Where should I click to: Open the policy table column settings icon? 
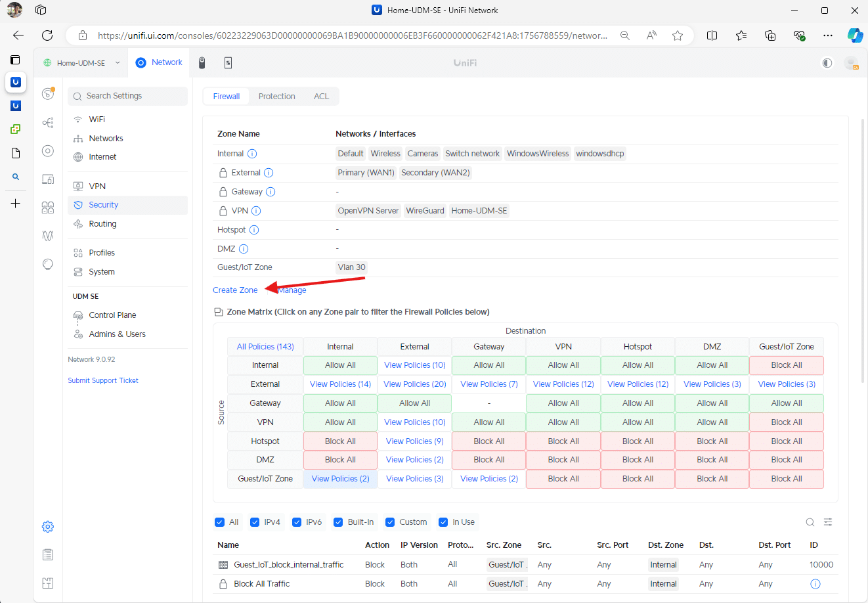[828, 522]
